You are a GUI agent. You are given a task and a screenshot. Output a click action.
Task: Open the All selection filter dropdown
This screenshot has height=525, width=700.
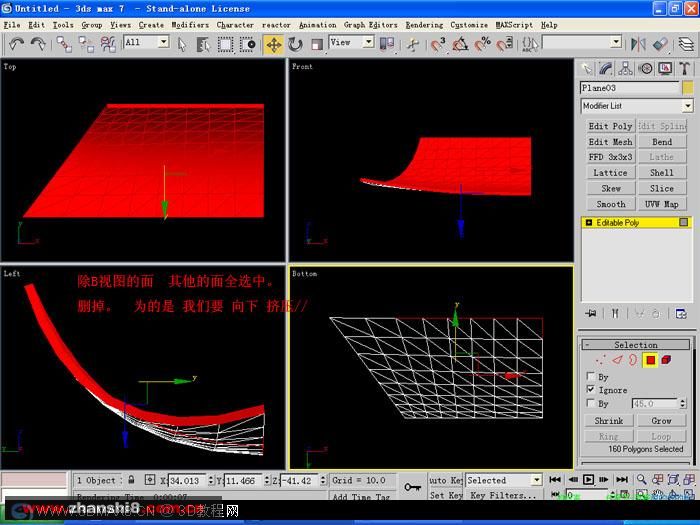[x=146, y=42]
